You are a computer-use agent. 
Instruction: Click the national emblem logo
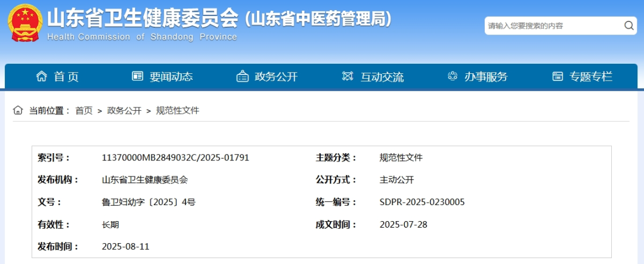pos(25,23)
